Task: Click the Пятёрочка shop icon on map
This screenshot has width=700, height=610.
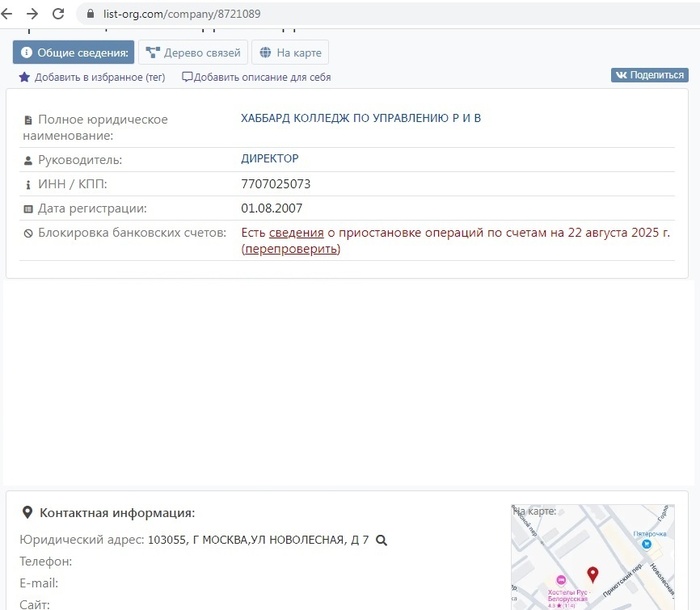Action: coord(646,544)
